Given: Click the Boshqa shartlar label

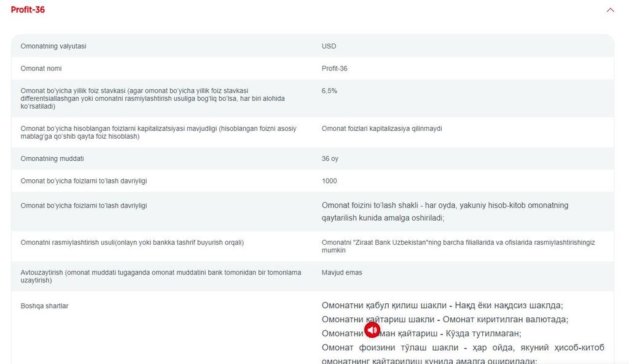Looking at the screenshot, I should [x=44, y=306].
